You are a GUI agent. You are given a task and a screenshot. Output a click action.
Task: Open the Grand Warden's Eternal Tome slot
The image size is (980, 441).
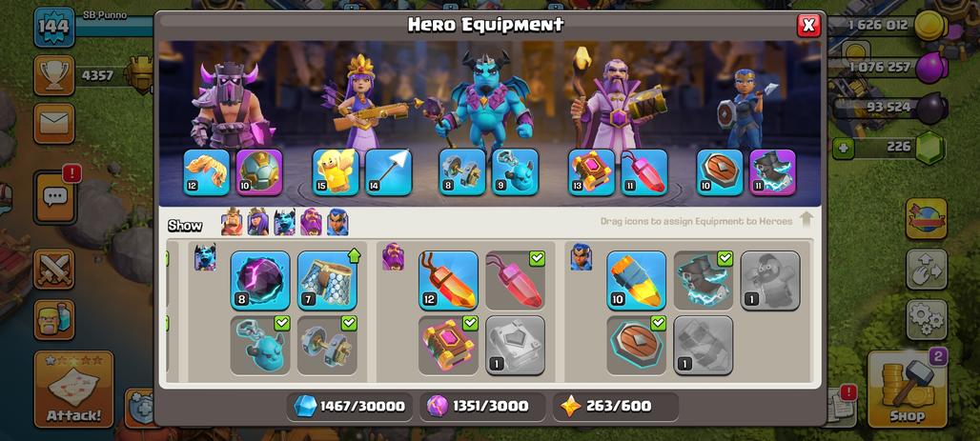click(x=591, y=171)
